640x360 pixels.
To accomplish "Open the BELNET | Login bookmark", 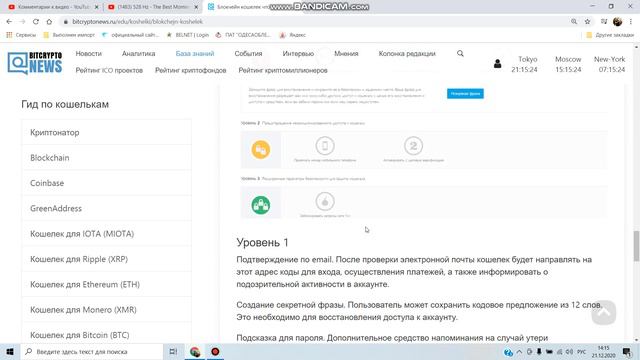I will [188, 35].
